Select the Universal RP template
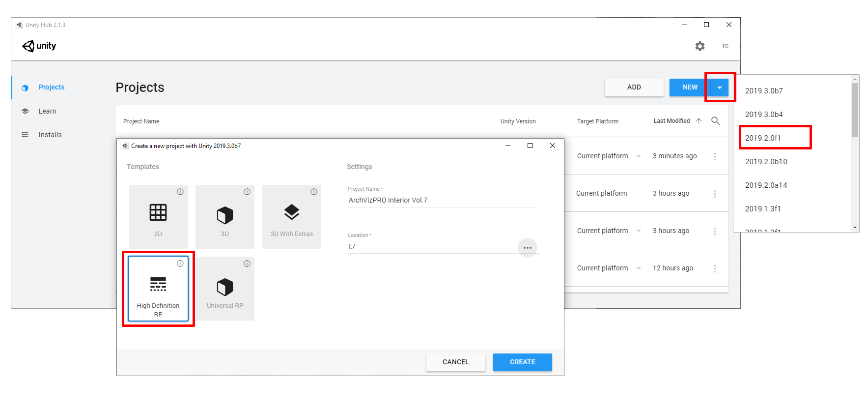 (x=224, y=288)
